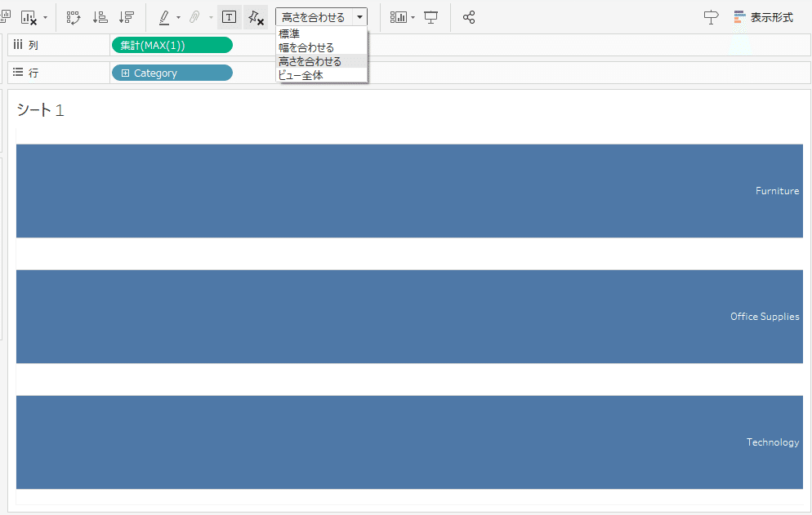Screen dimensions: 812x515
Task: Click the show/hide cards icon
Action: tap(398, 18)
